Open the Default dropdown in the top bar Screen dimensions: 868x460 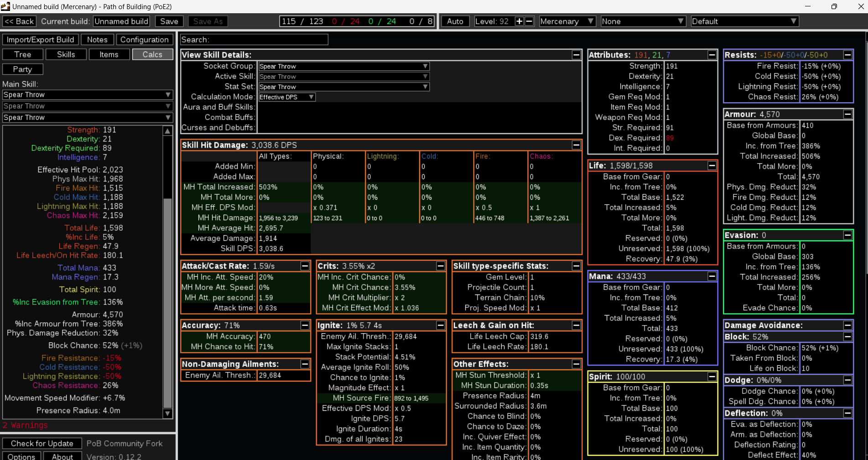pyautogui.click(x=744, y=21)
